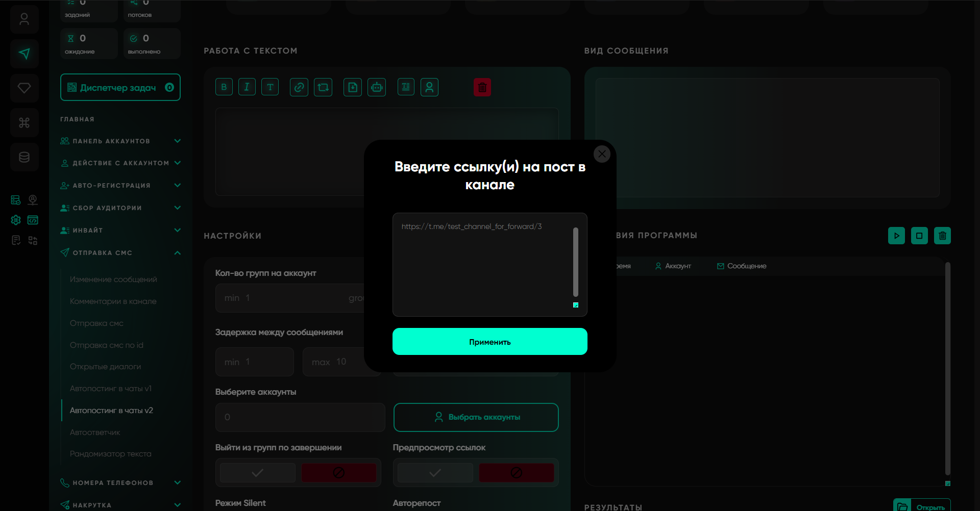Click the insert link icon
980x511 pixels.
tap(299, 87)
